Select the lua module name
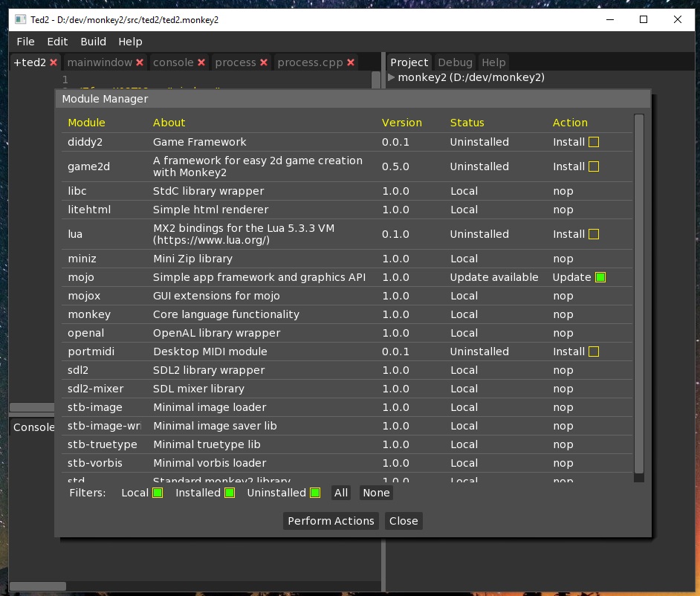Image resolution: width=700 pixels, height=596 pixels. (75, 234)
